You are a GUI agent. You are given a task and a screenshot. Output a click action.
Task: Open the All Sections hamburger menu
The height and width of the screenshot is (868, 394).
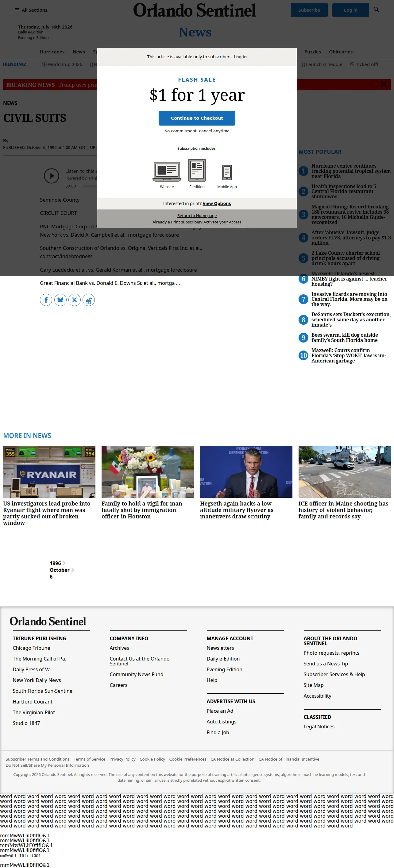(31, 10)
